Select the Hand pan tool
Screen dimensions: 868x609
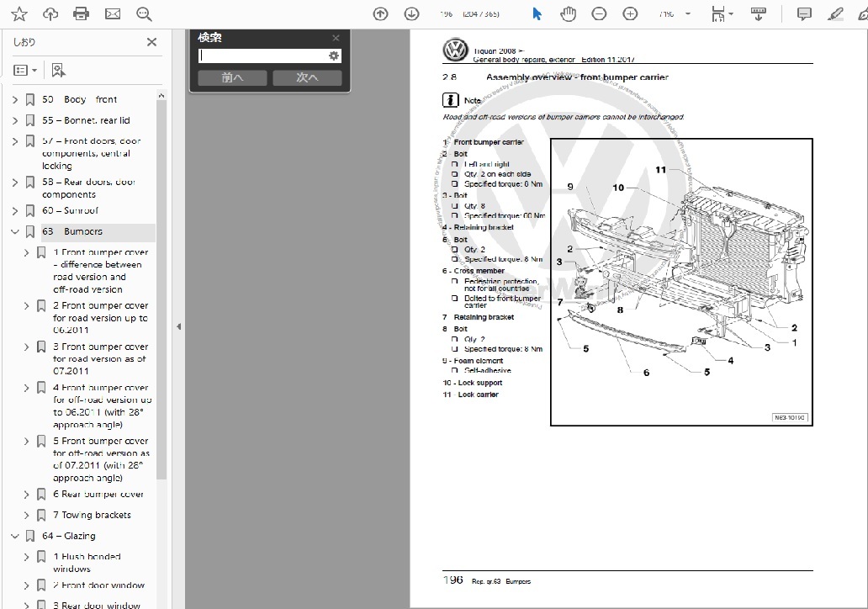[568, 14]
